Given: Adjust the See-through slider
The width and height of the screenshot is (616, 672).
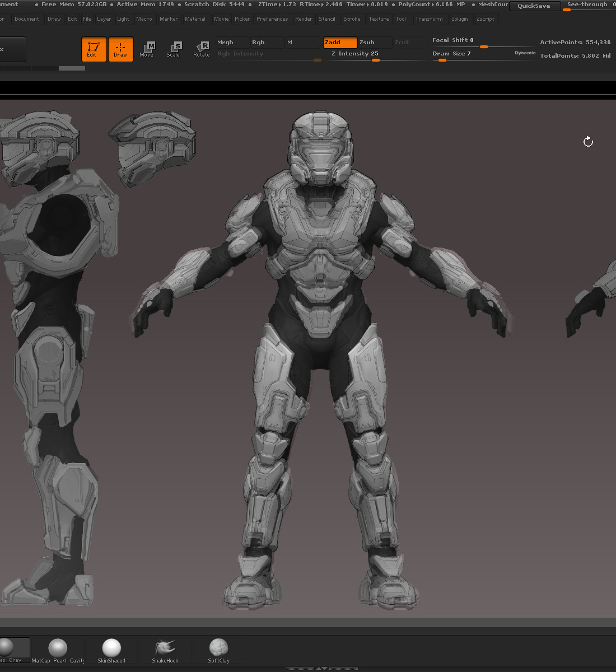Looking at the screenshot, I should (589, 6).
